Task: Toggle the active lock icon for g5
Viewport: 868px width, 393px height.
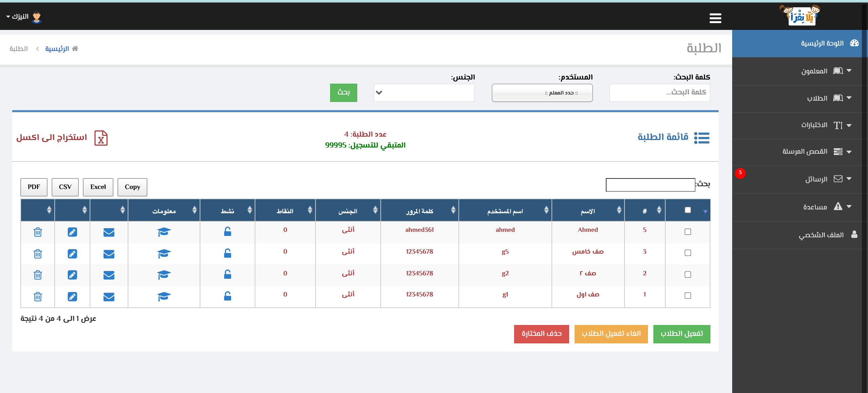Action: (228, 253)
